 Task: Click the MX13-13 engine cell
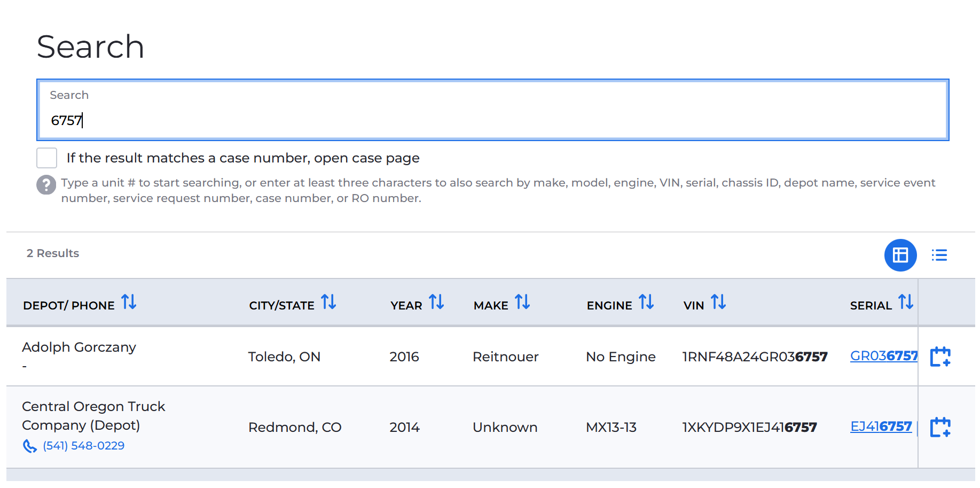pos(611,427)
